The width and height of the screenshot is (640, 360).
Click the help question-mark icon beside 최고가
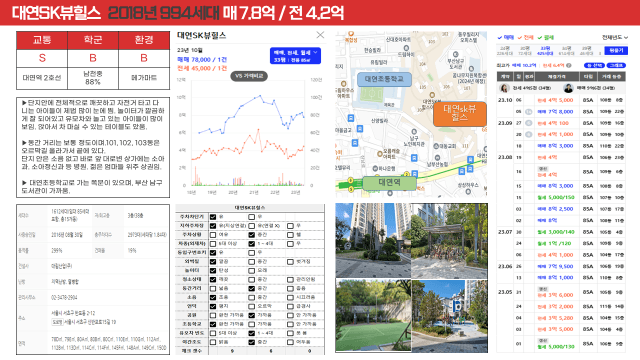569,65
